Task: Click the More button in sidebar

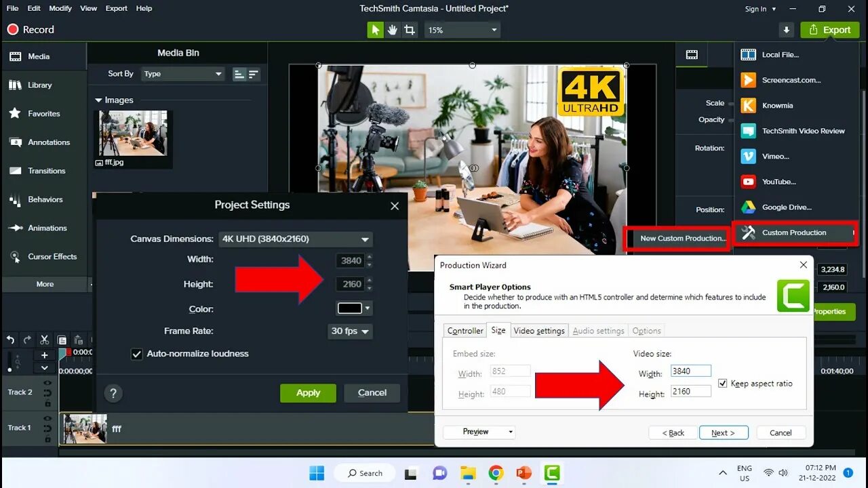Action: (45, 284)
